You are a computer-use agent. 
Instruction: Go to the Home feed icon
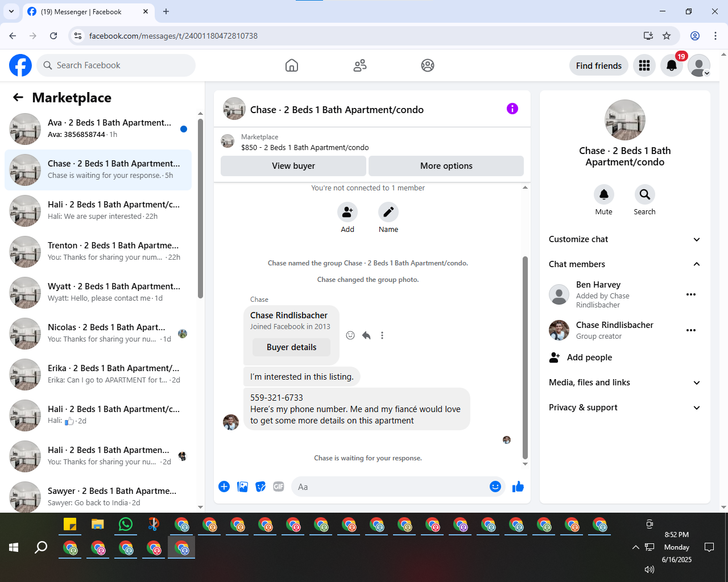[292, 65]
